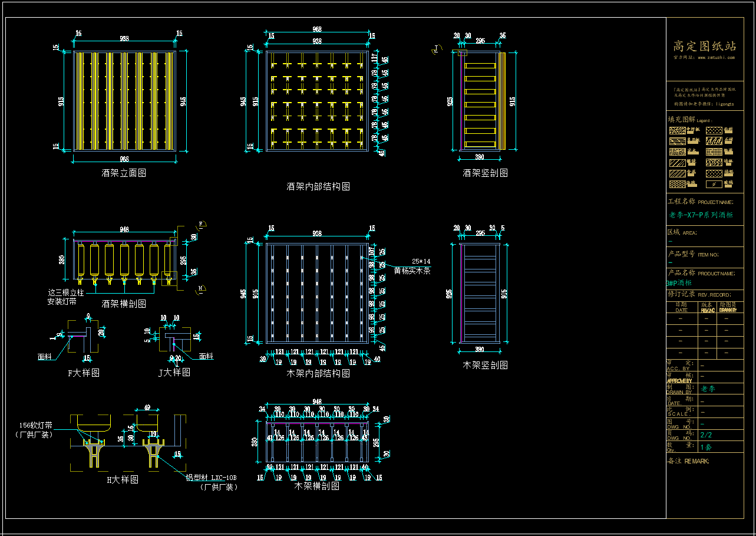Select the 酒架内部结构图 title text
The width and height of the screenshot is (756, 536).
(318, 186)
